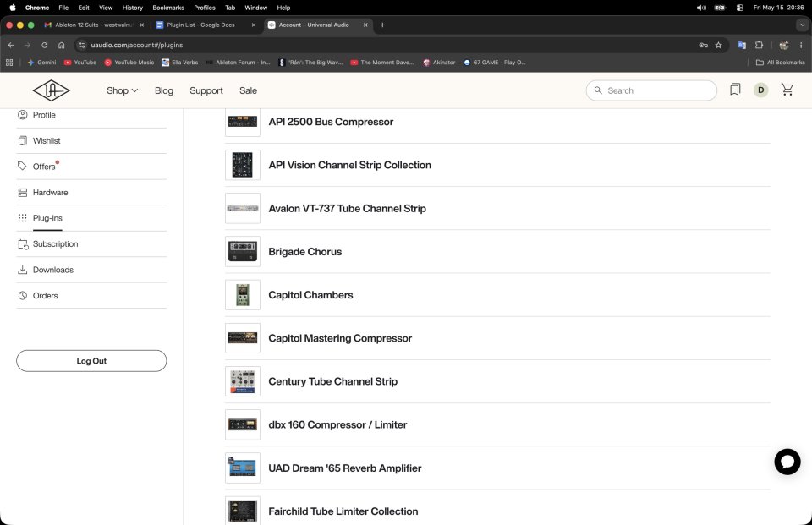The image size is (812, 525).
Task: Open the Sale link
Action: click(248, 90)
